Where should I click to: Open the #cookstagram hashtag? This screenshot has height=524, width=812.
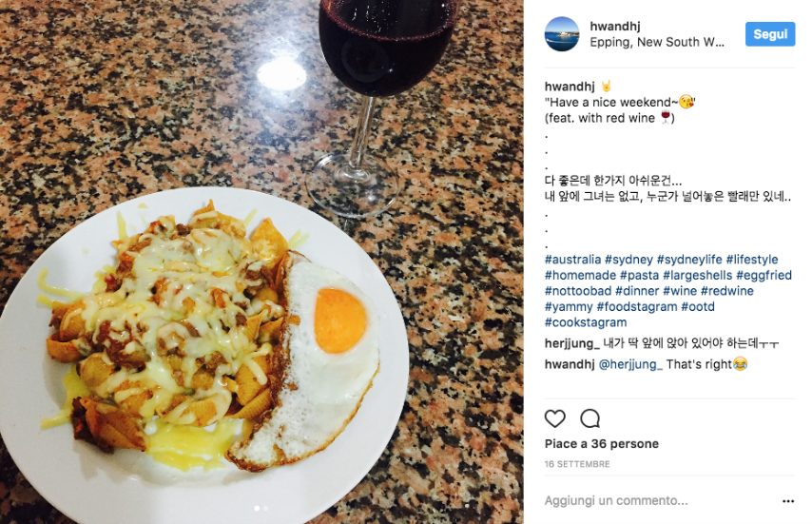[x=586, y=322]
